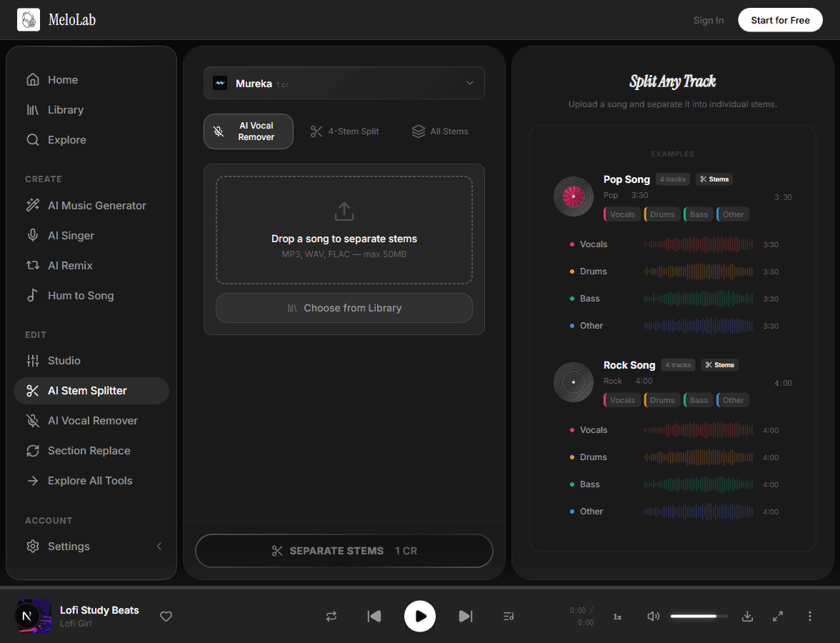The height and width of the screenshot is (643, 840).
Task: Adjust the volume slider
Action: (x=699, y=616)
